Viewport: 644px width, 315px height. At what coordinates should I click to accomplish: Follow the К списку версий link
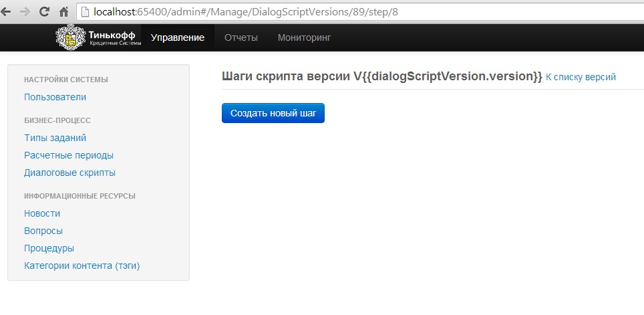point(581,77)
